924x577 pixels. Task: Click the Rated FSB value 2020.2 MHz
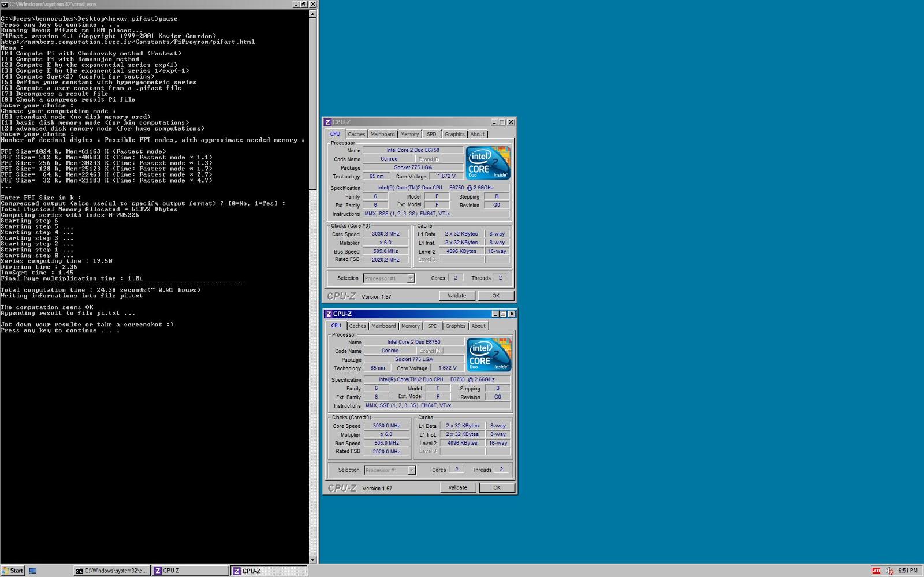coord(385,260)
